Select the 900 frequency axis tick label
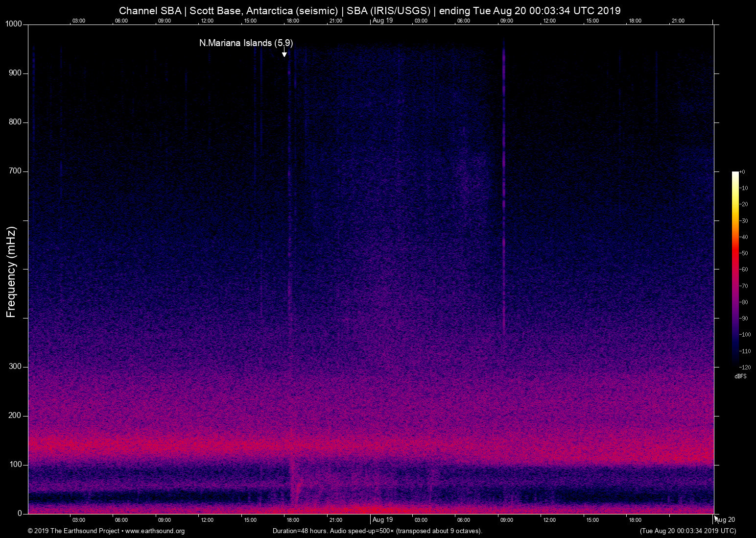 (x=15, y=73)
